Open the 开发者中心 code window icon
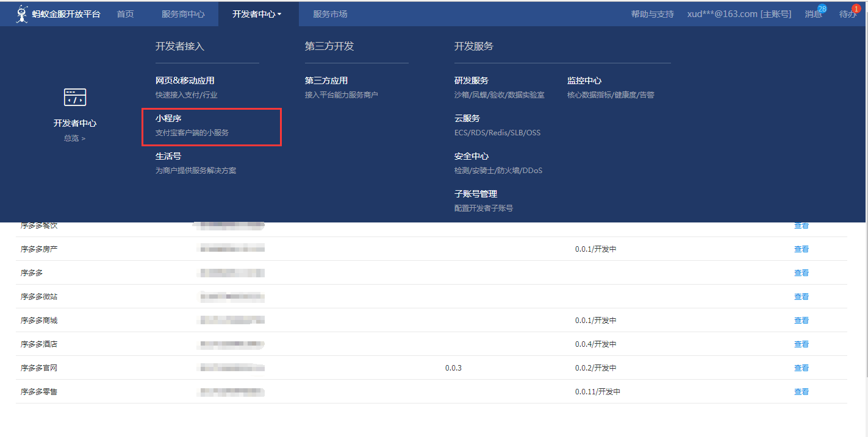The height and width of the screenshot is (437, 868). (x=75, y=97)
